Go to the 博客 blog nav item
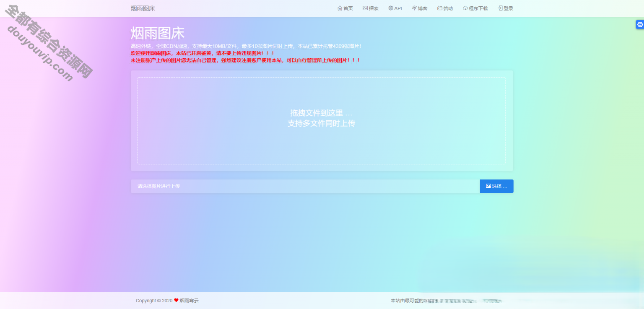Screen dimensions: 644x309 click(420, 8)
